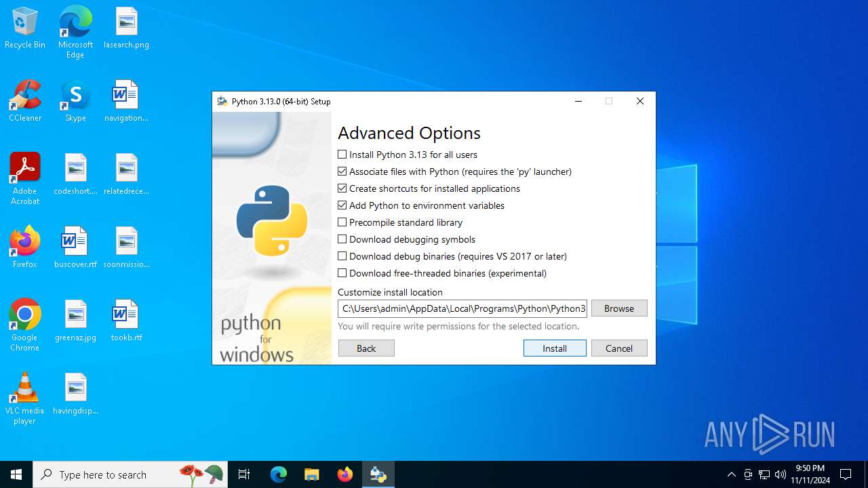Go Back to previous setup page

[366, 348]
